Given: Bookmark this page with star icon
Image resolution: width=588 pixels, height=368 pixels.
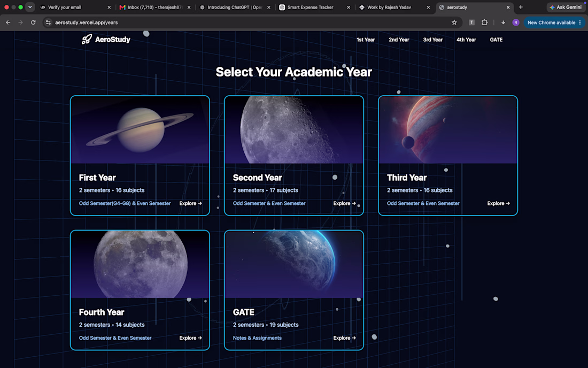Looking at the screenshot, I should coord(454,22).
